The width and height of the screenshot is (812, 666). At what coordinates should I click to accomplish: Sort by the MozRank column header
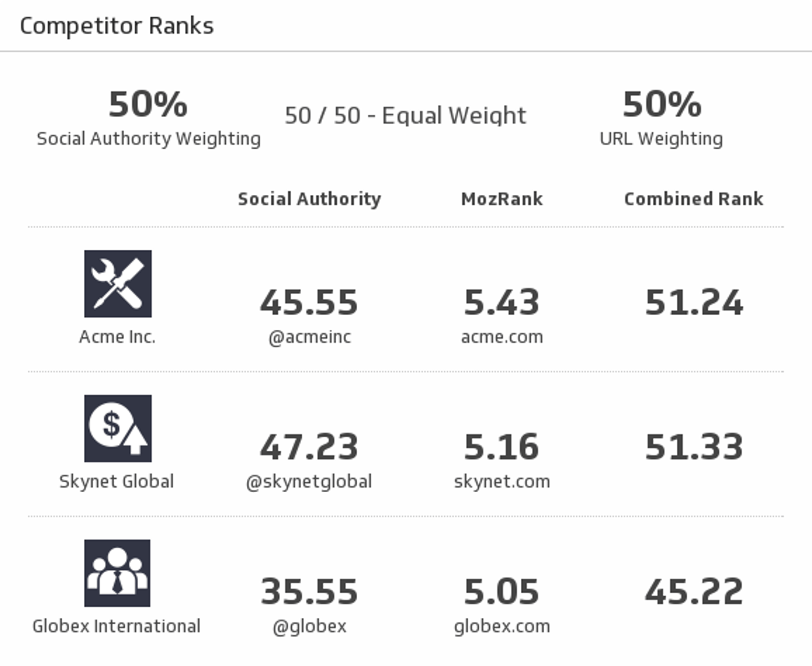point(502,199)
